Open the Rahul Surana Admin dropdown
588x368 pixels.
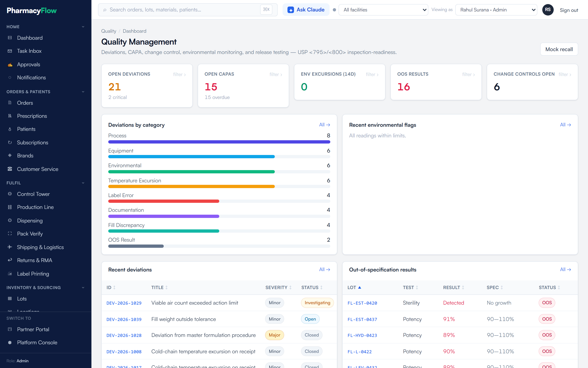496,10
